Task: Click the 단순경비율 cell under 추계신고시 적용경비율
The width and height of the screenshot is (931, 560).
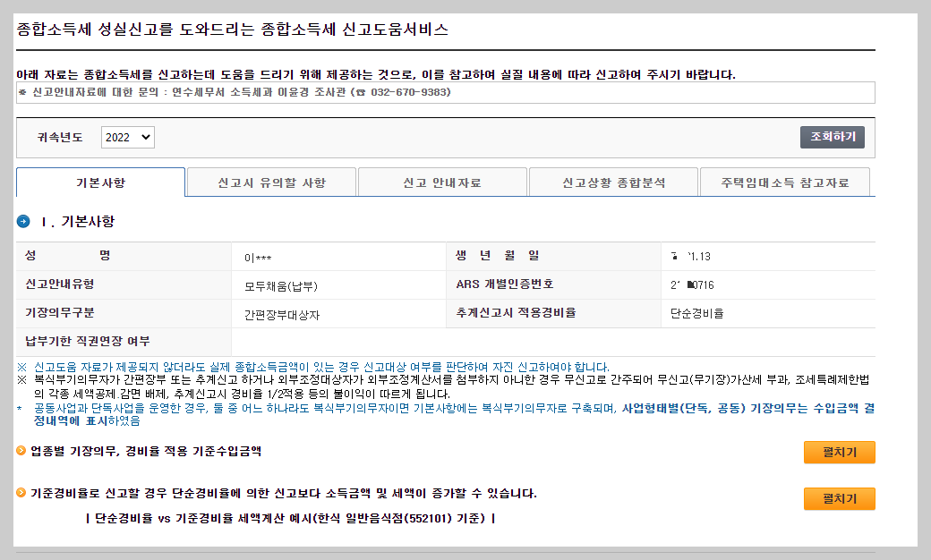Action: [x=770, y=313]
